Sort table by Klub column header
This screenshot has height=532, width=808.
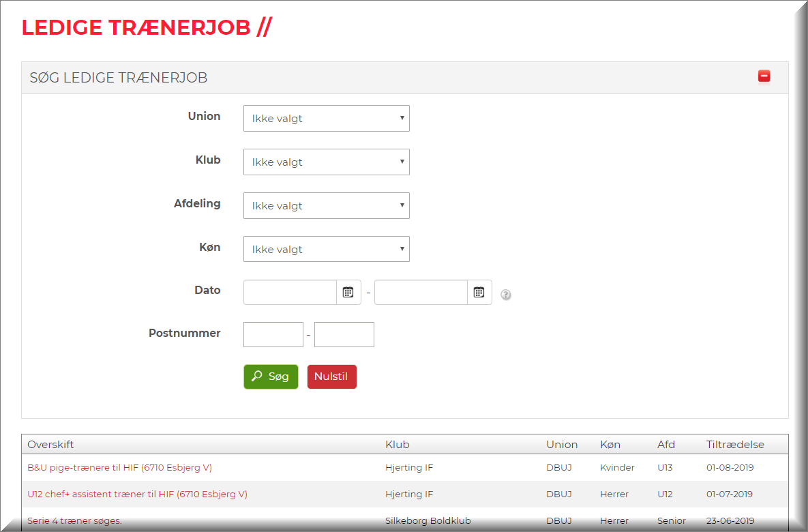pos(398,445)
